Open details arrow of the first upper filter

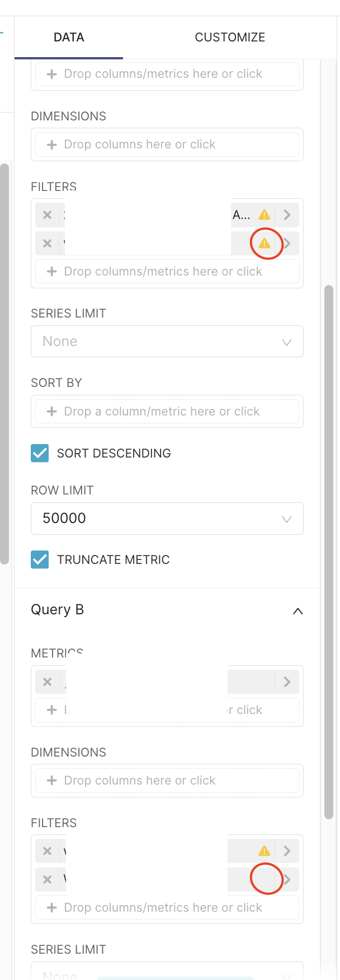coord(287,214)
